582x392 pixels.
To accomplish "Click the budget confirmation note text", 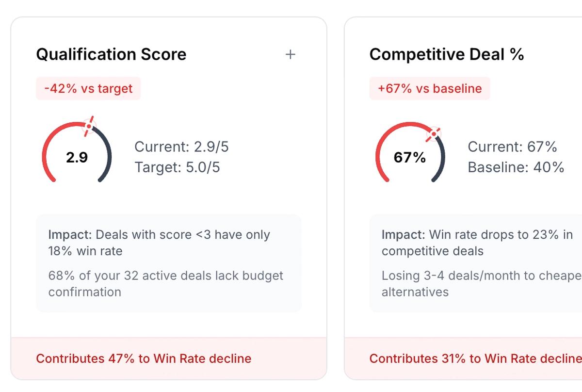I will (x=166, y=284).
